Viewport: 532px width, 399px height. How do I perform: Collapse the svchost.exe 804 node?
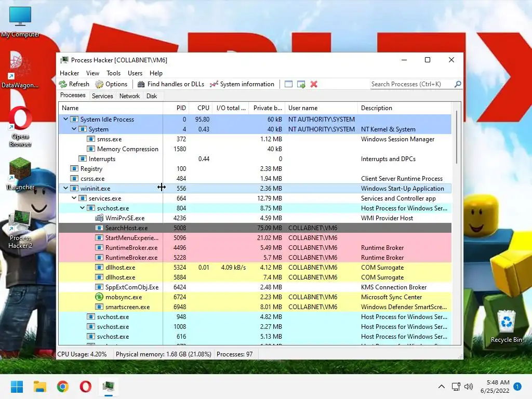point(82,208)
